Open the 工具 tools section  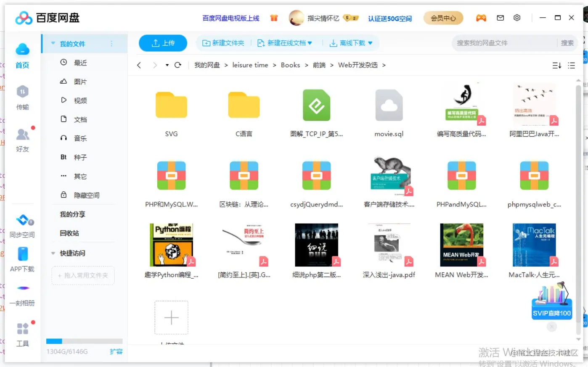22,335
